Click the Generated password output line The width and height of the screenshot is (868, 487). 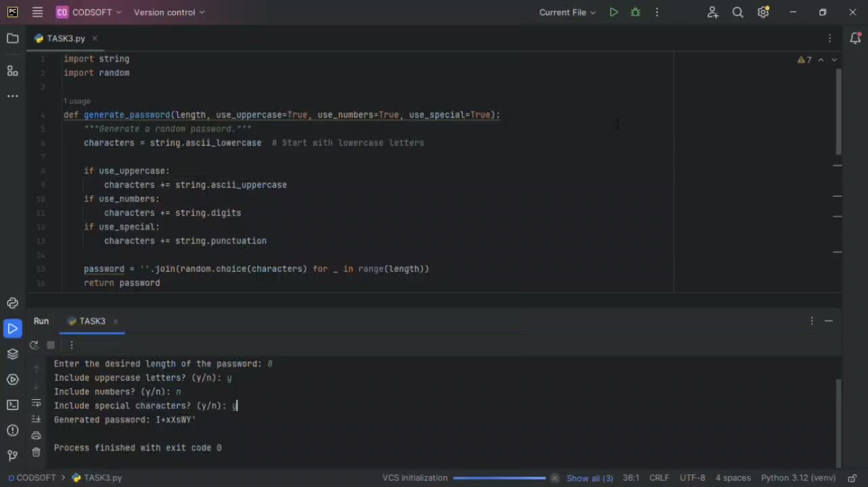(x=125, y=420)
